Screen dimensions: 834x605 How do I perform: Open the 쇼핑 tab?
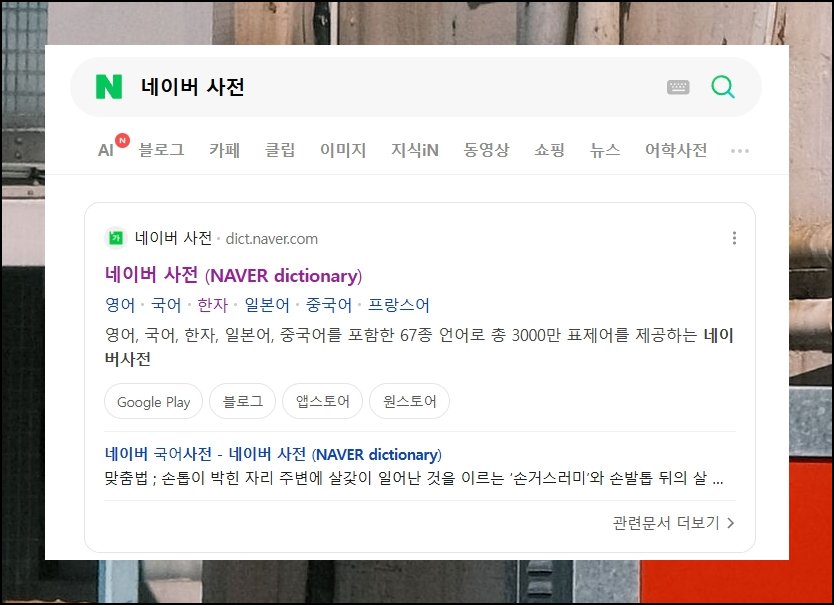[549, 150]
